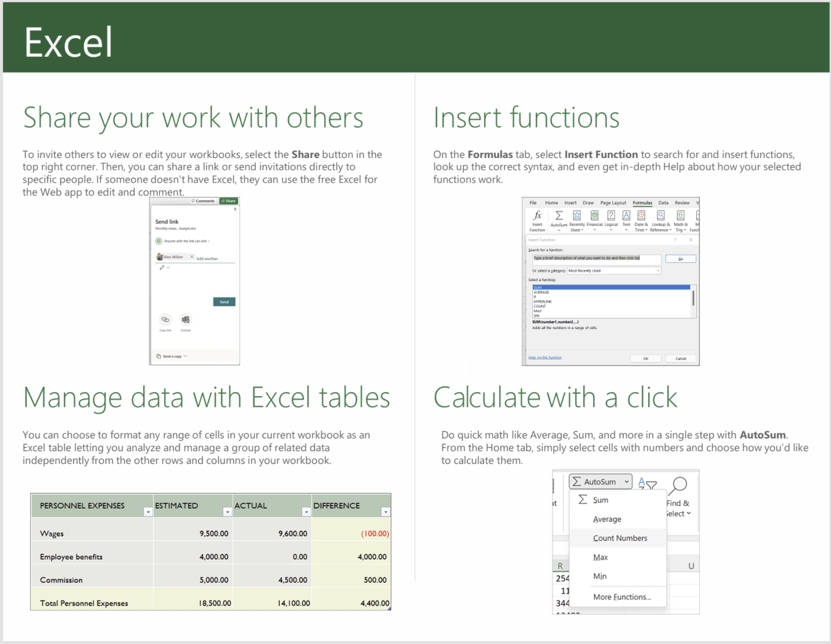Click the fx Insert Function icon
The width and height of the screenshot is (831, 644).
coord(537,216)
